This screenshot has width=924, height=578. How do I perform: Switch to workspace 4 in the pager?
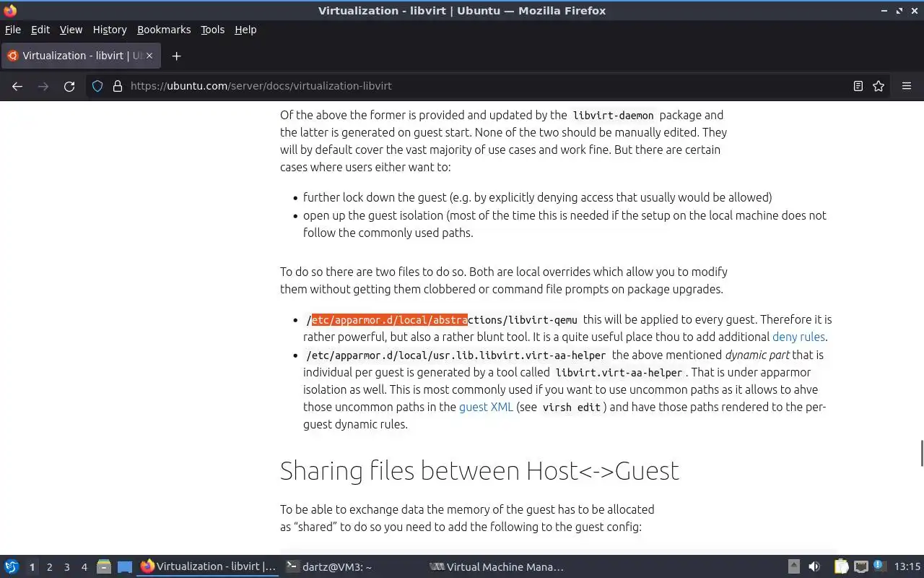[x=84, y=567]
